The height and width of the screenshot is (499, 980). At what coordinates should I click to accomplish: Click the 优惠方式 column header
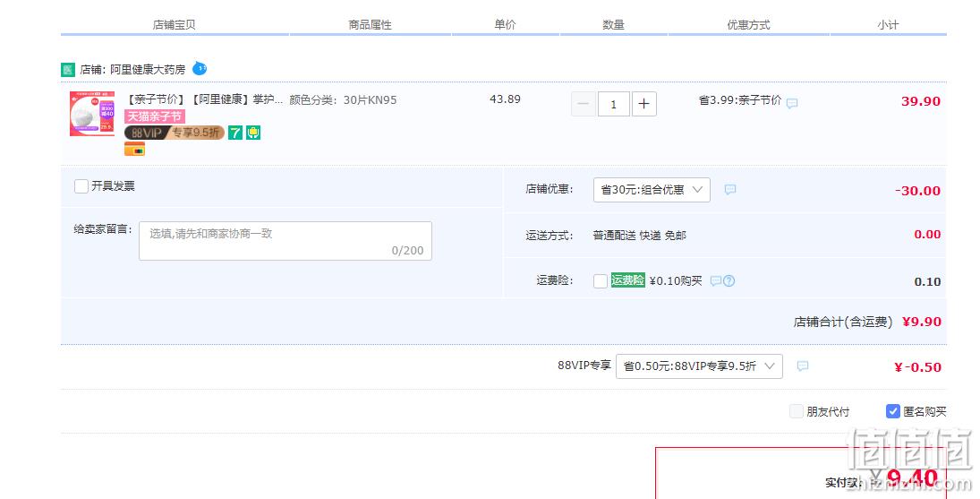point(748,24)
